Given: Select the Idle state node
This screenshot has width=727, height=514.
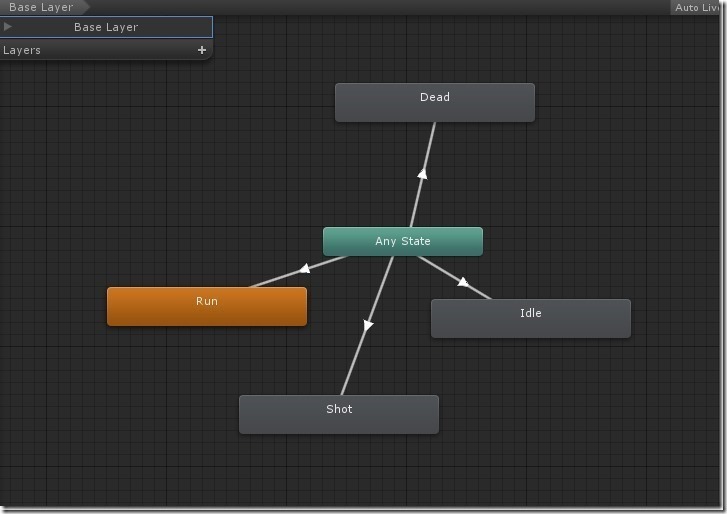Looking at the screenshot, I should [530, 318].
